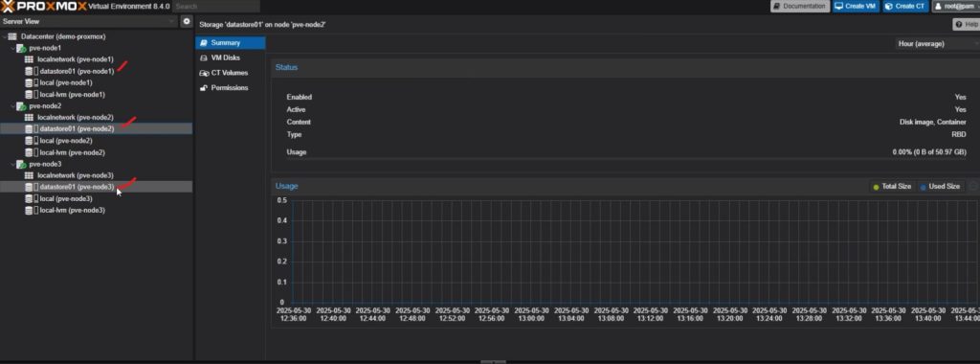Click the localnetwork (pve-node3) grid icon
This screenshot has width=980, height=364.
(29, 175)
